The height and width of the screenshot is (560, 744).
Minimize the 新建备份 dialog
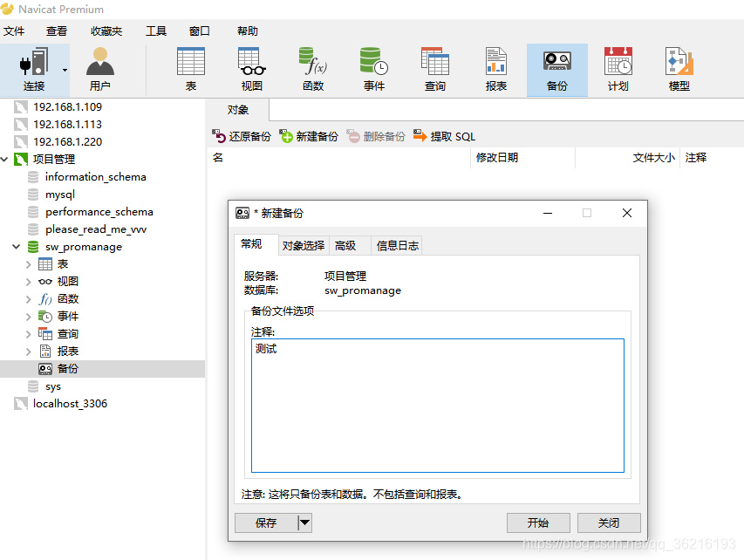click(x=548, y=213)
